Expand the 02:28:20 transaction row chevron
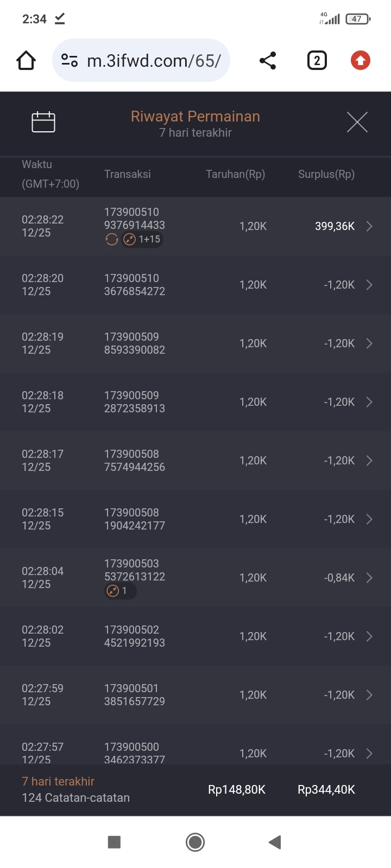Viewport: 391px width, 868px height. click(369, 285)
